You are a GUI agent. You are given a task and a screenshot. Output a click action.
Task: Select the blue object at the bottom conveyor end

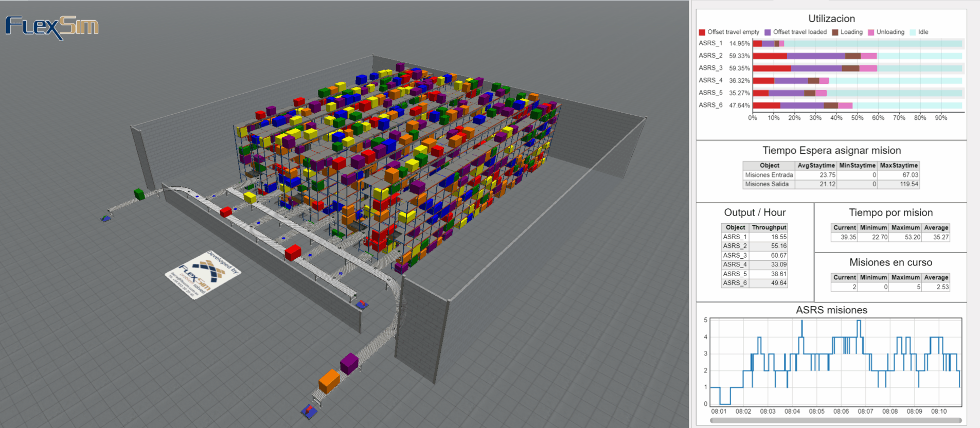pos(309,411)
